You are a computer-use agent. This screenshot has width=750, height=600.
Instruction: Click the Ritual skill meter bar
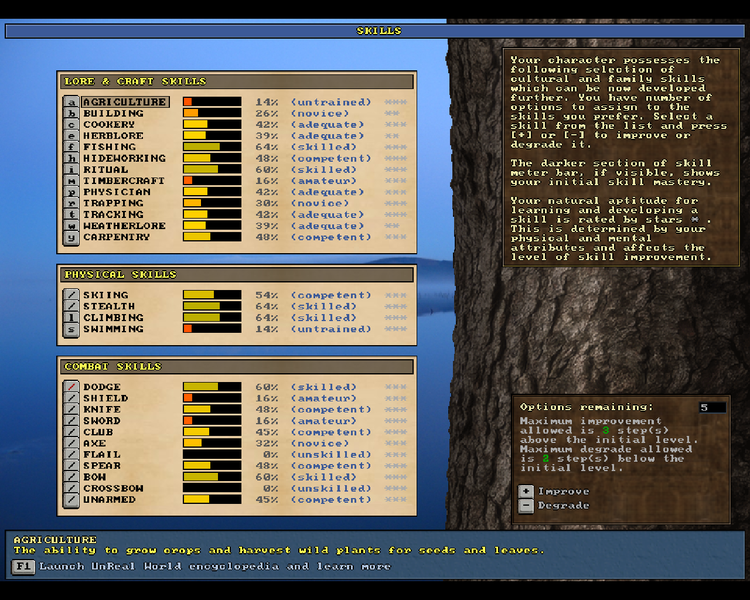(211, 170)
